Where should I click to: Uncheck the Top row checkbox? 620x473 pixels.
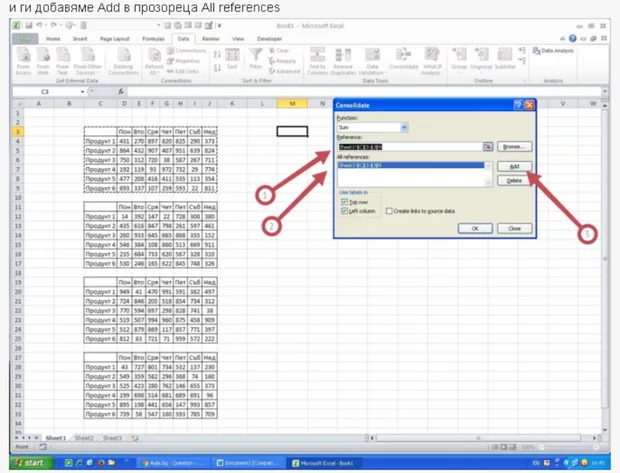[345, 202]
